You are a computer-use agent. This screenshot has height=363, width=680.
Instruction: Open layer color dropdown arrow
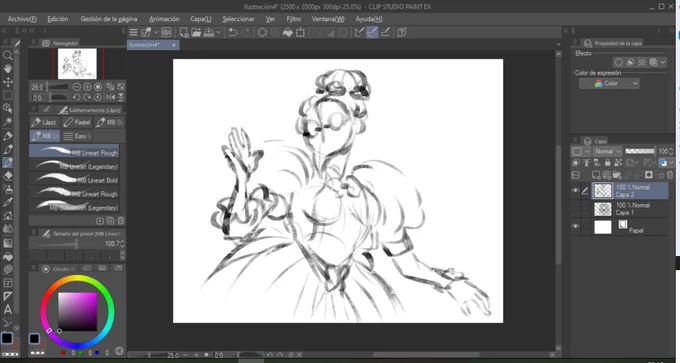pyautogui.click(x=670, y=163)
